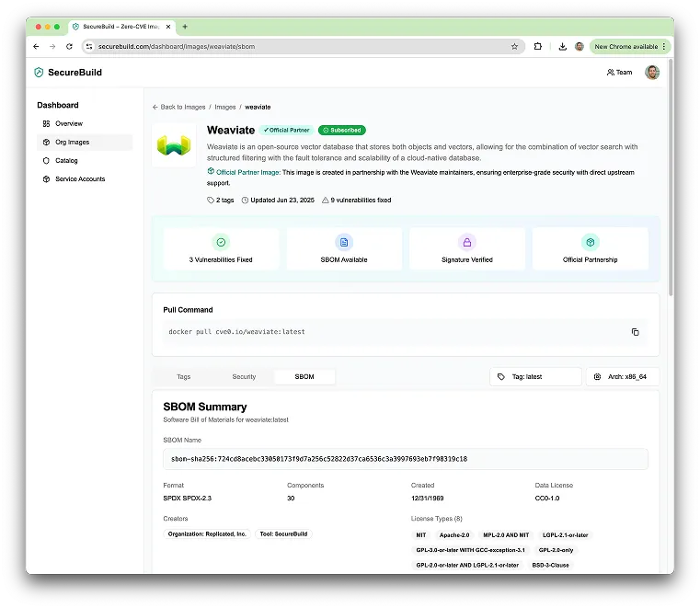700x608 pixels.
Task: Open the Team page
Action: (619, 73)
